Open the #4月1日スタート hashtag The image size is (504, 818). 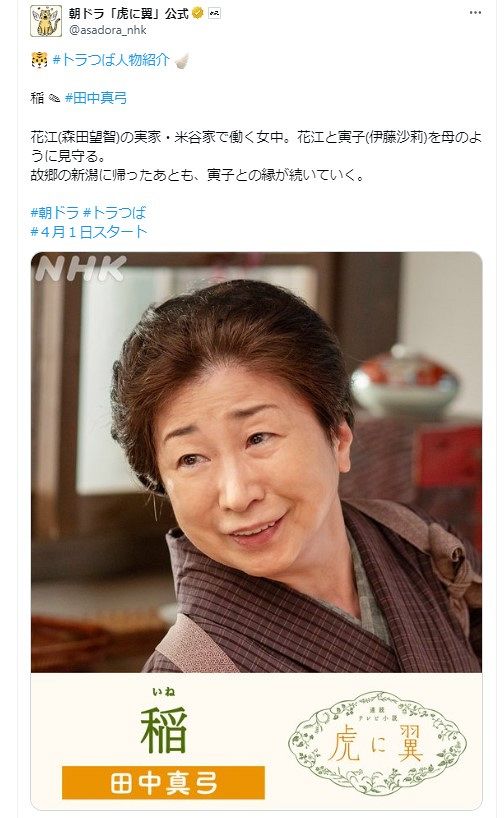[89, 232]
